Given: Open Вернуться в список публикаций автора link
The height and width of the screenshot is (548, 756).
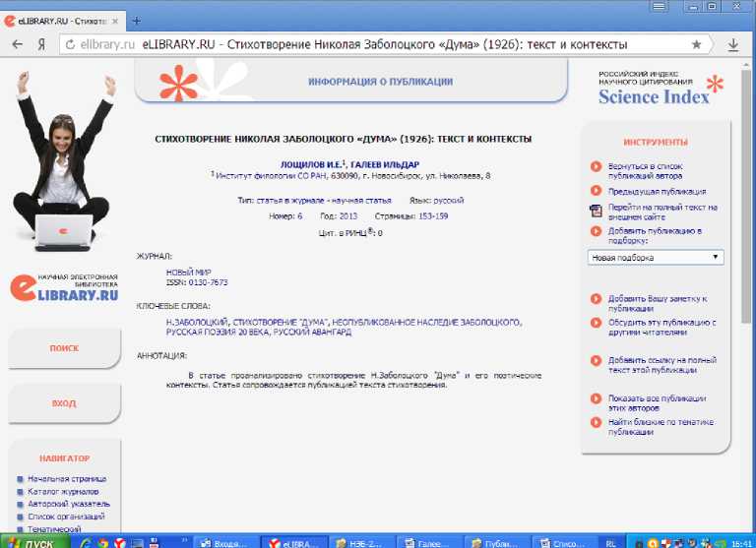Looking at the screenshot, I should pos(646,171).
